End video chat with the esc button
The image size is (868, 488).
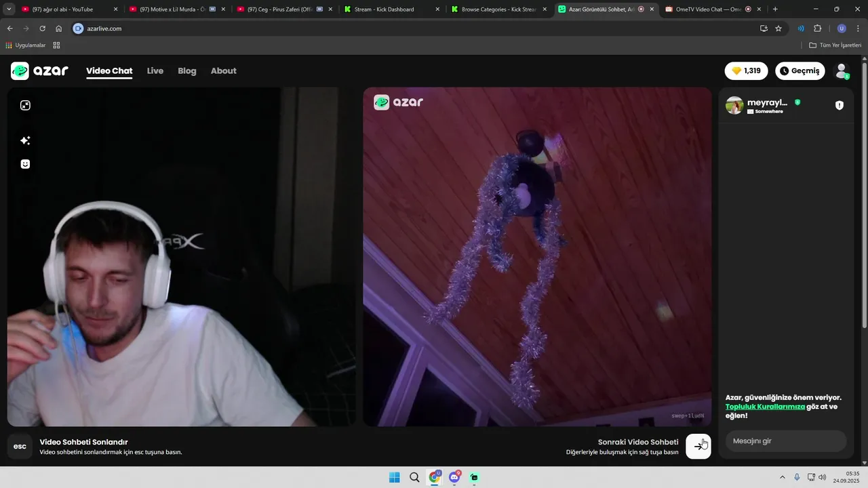click(20, 446)
